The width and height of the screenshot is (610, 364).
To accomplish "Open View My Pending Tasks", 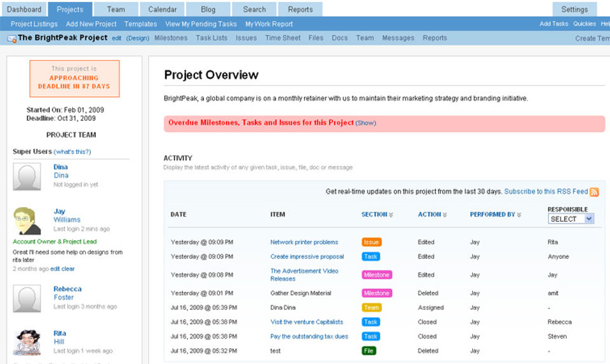I will 201,24.
